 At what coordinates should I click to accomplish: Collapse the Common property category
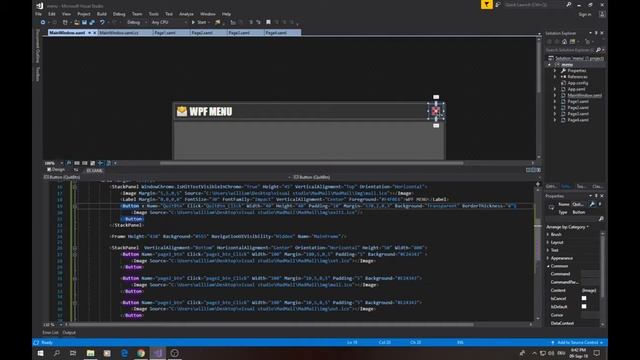coord(548,266)
